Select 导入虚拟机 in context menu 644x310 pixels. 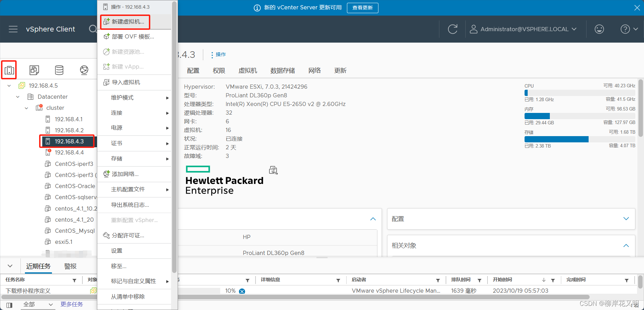point(134,82)
